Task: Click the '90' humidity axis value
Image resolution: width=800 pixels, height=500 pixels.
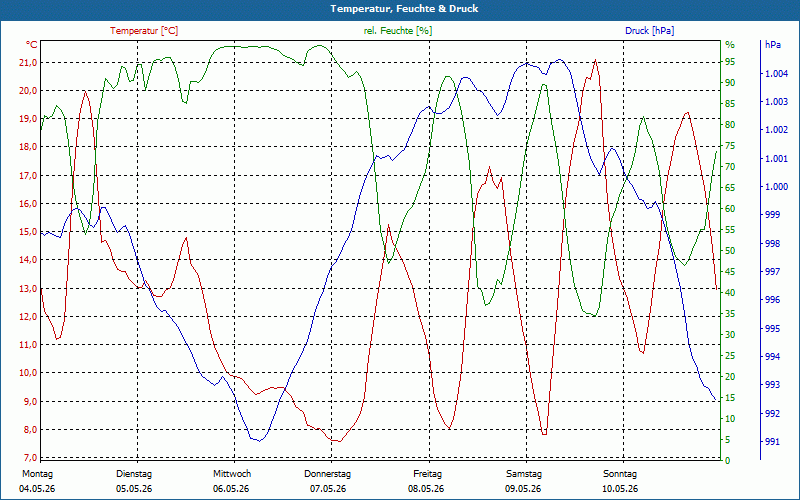Action: [x=731, y=83]
